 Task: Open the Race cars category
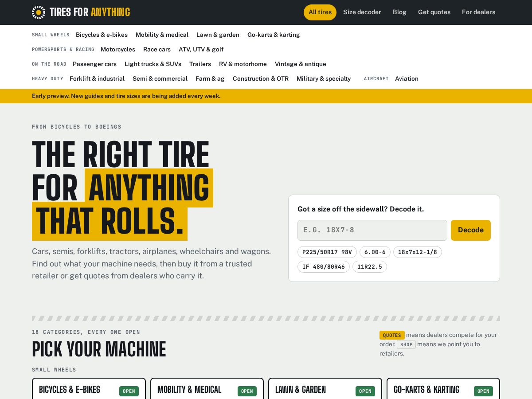coord(157,49)
